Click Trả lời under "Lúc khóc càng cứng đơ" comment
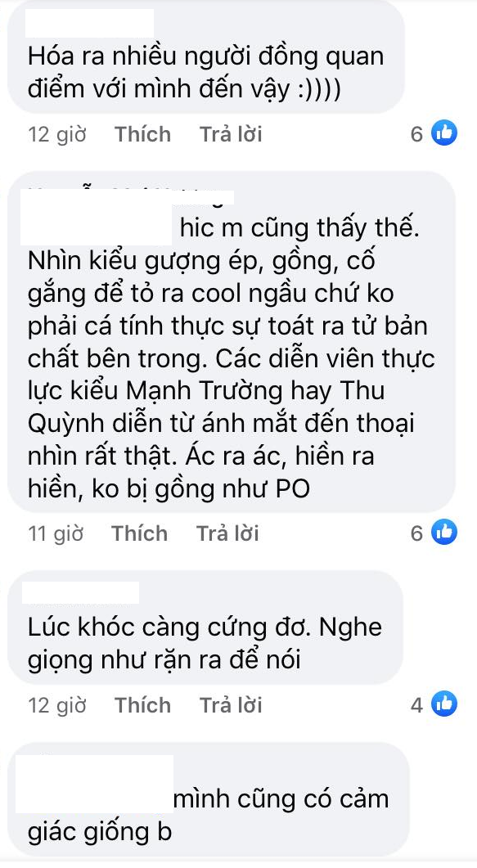 click(x=231, y=704)
